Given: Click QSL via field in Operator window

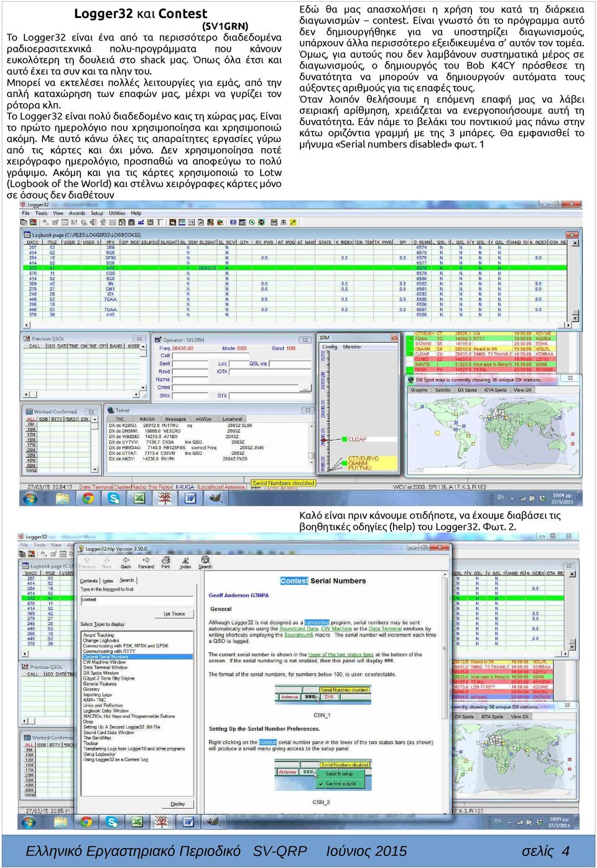Looking at the screenshot, I should pyautogui.click(x=289, y=363).
